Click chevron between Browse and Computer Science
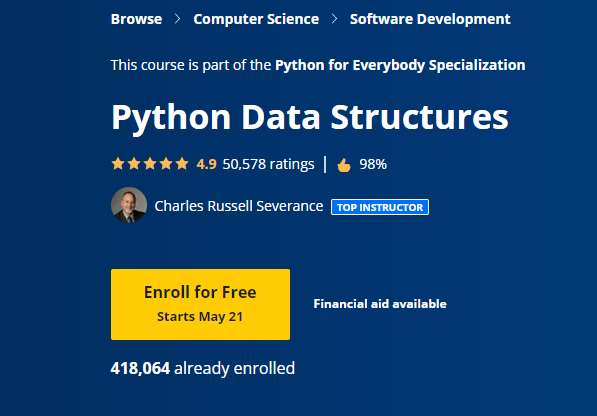597x416 pixels. pyautogui.click(x=177, y=19)
